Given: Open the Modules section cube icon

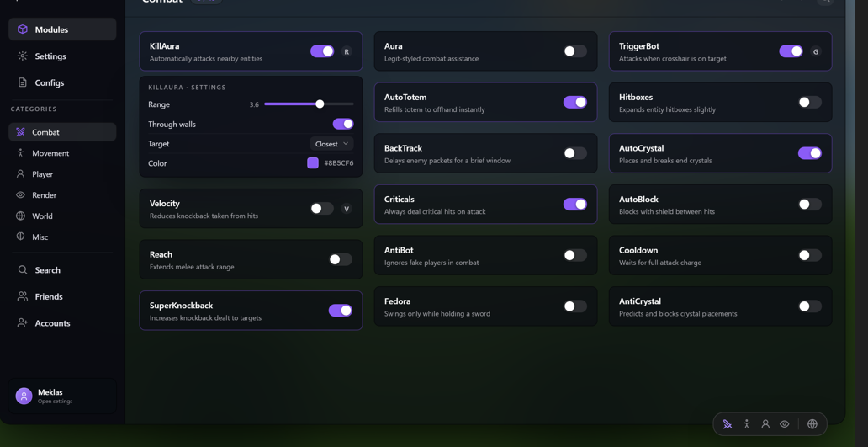Looking at the screenshot, I should [22, 29].
